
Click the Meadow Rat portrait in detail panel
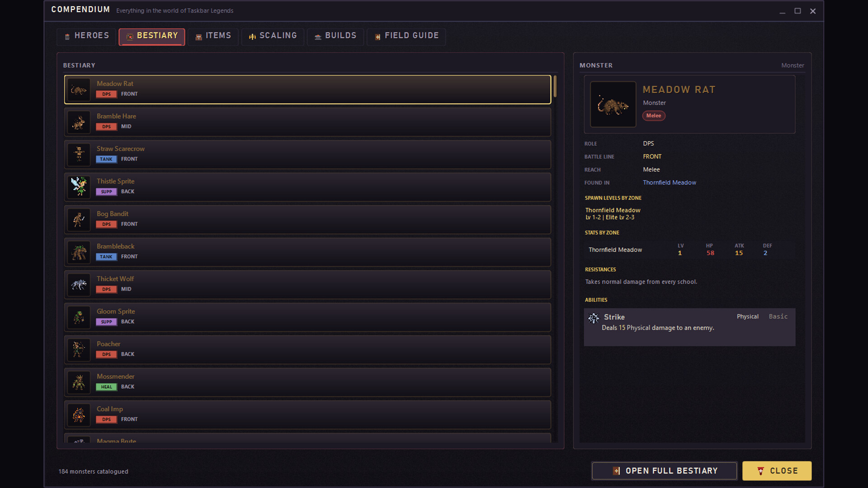[x=613, y=104]
